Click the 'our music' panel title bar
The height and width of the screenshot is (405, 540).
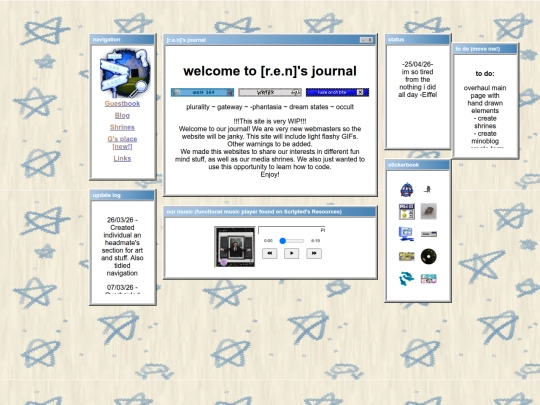pos(270,212)
